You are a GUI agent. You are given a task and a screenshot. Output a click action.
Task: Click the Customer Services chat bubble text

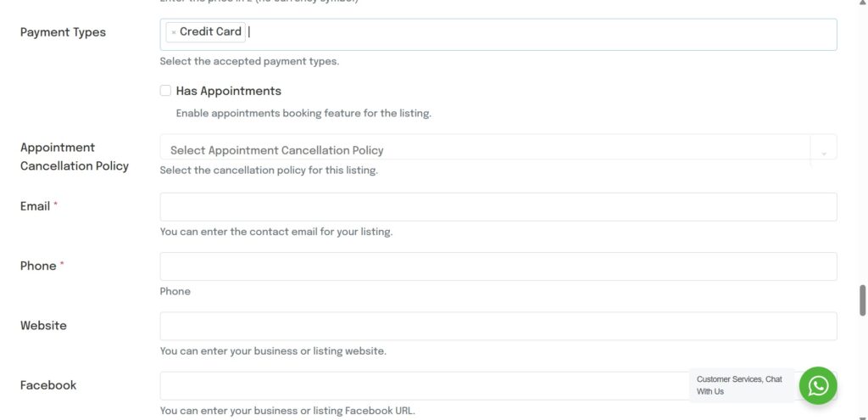point(739,385)
